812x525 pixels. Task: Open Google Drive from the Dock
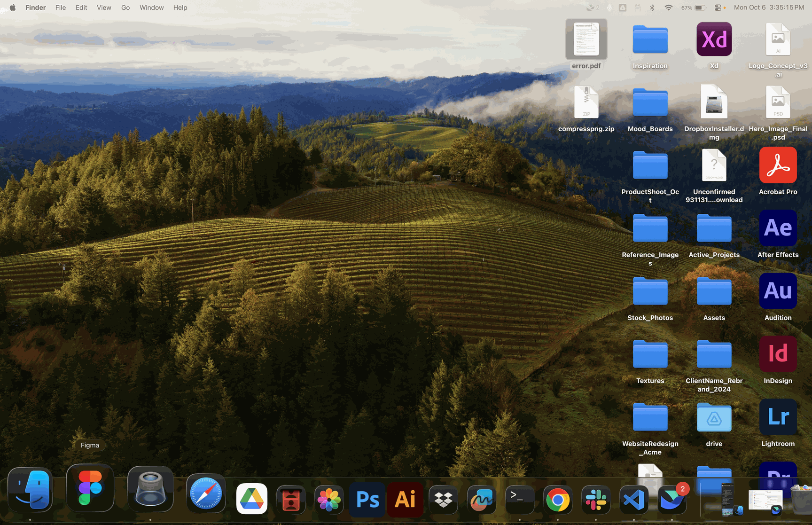tap(252, 499)
